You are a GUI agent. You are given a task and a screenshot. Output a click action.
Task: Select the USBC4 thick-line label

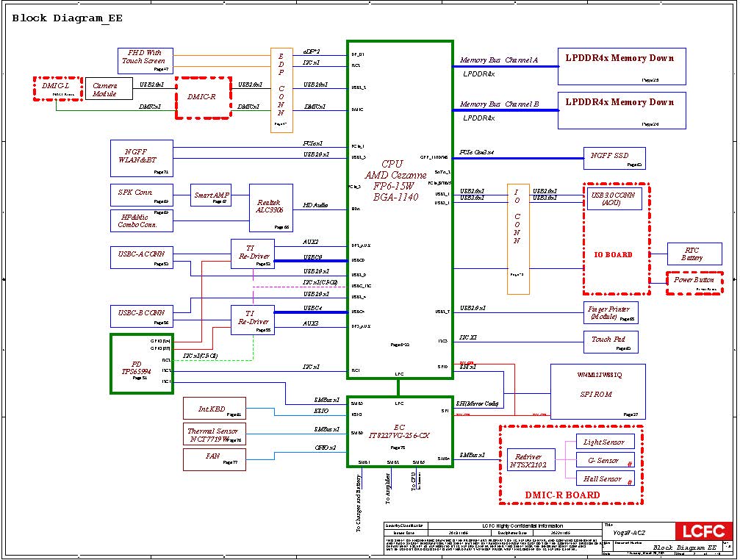coord(313,309)
